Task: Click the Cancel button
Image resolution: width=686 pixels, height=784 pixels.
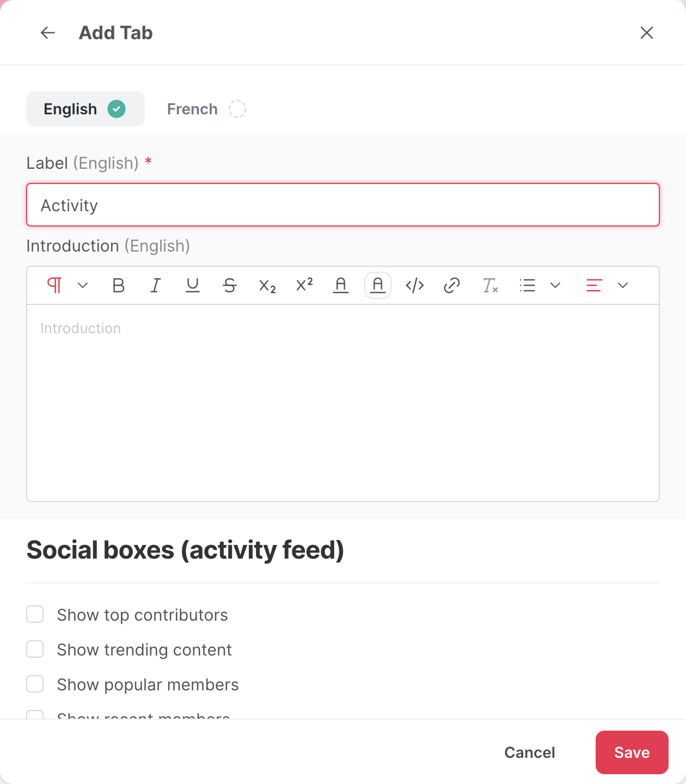Action: 530,752
